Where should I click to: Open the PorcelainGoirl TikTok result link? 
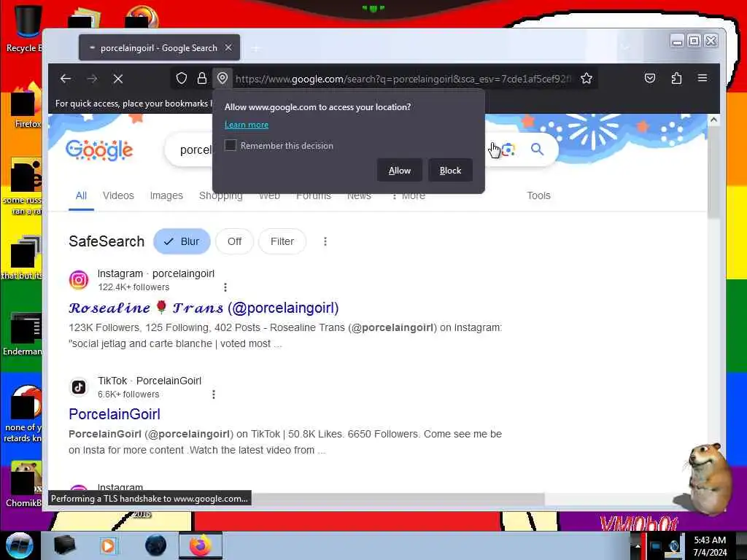pyautogui.click(x=115, y=414)
